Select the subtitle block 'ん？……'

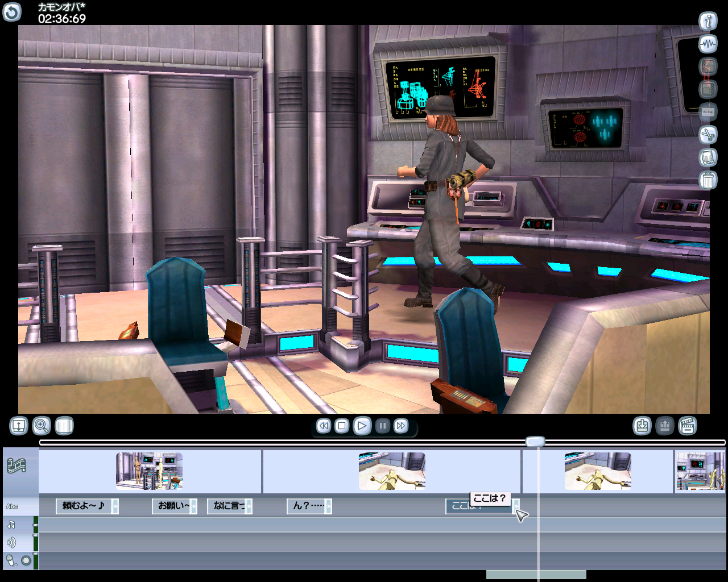309,506
